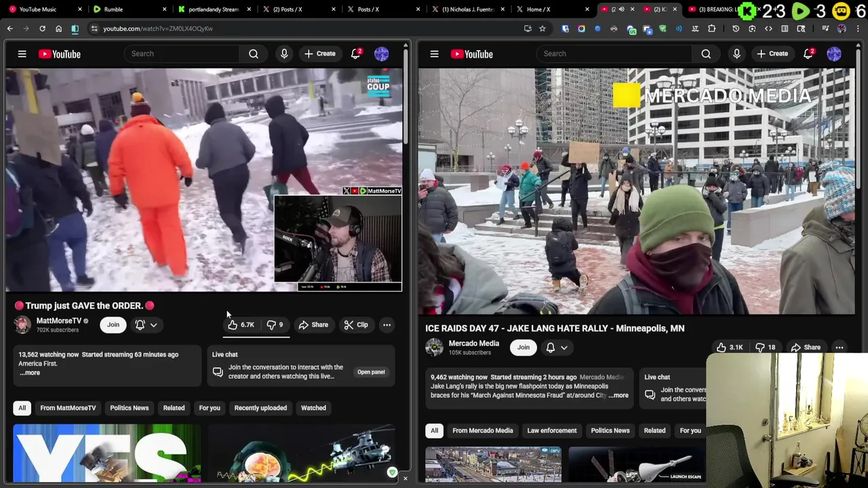Click search magnifier button in left YouTube
Image resolution: width=868 pixels, height=488 pixels.
[254, 54]
